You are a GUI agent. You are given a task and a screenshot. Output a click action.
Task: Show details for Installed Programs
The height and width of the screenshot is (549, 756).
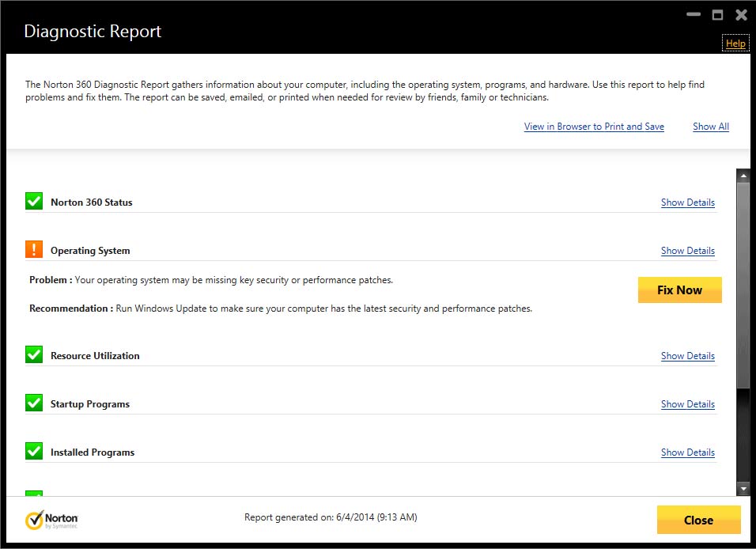[x=687, y=452]
